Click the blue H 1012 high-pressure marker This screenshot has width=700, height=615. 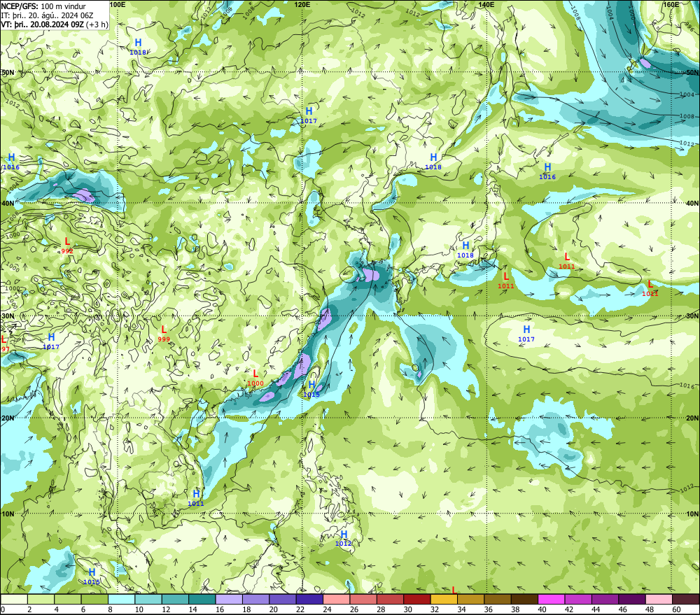(x=344, y=538)
